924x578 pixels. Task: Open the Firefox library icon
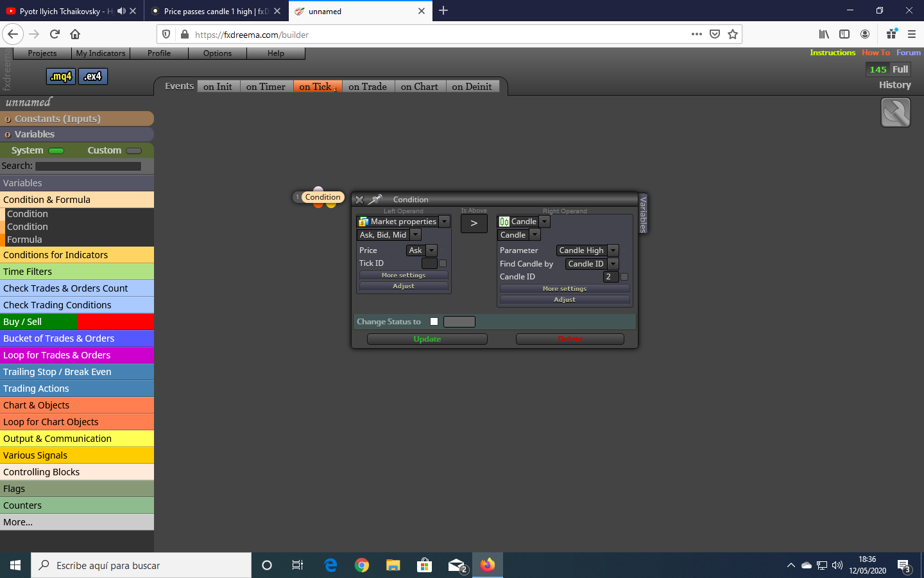[x=824, y=35]
